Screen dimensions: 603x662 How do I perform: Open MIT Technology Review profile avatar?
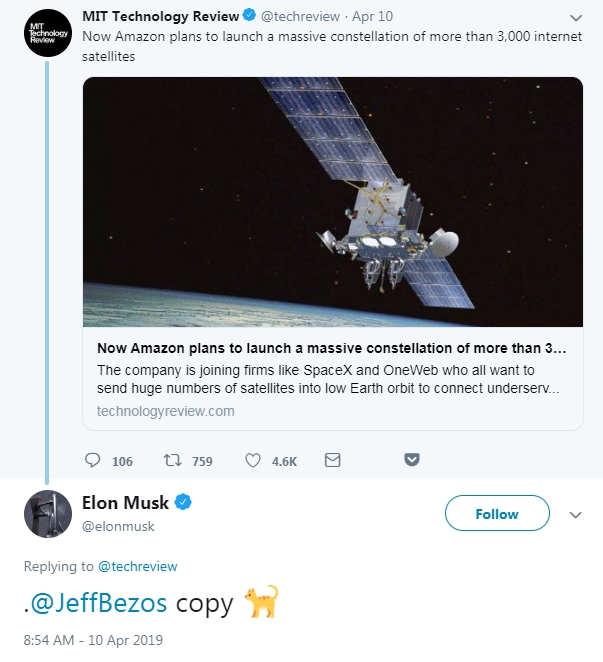tap(48, 33)
